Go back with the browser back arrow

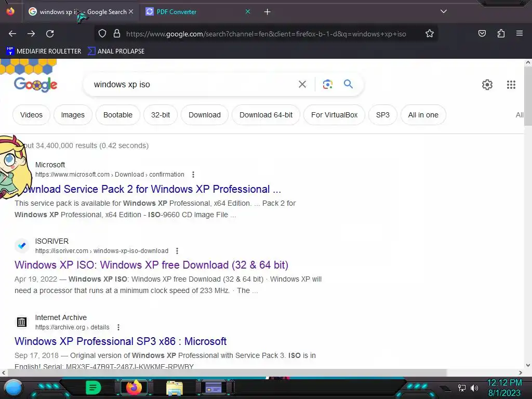[12, 34]
